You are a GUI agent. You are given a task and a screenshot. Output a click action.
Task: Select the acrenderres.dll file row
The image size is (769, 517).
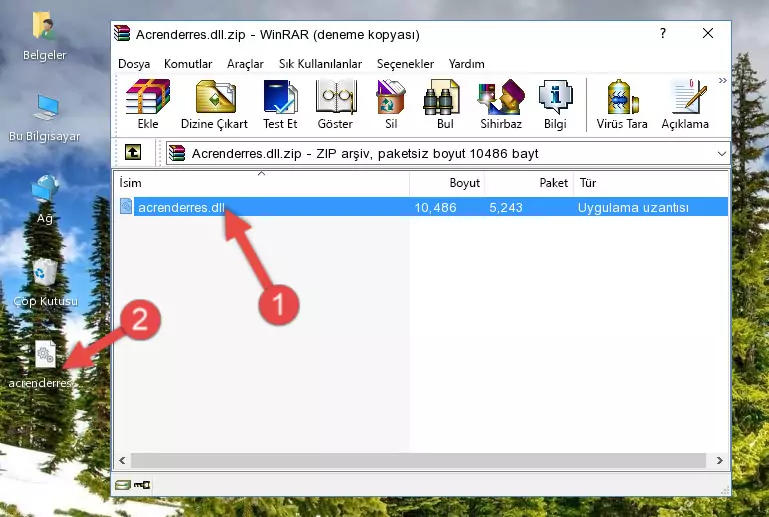[x=424, y=207]
